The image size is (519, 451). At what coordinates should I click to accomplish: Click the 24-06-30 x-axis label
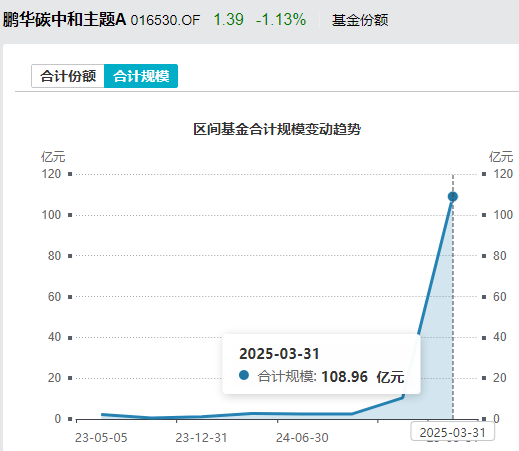(302, 438)
